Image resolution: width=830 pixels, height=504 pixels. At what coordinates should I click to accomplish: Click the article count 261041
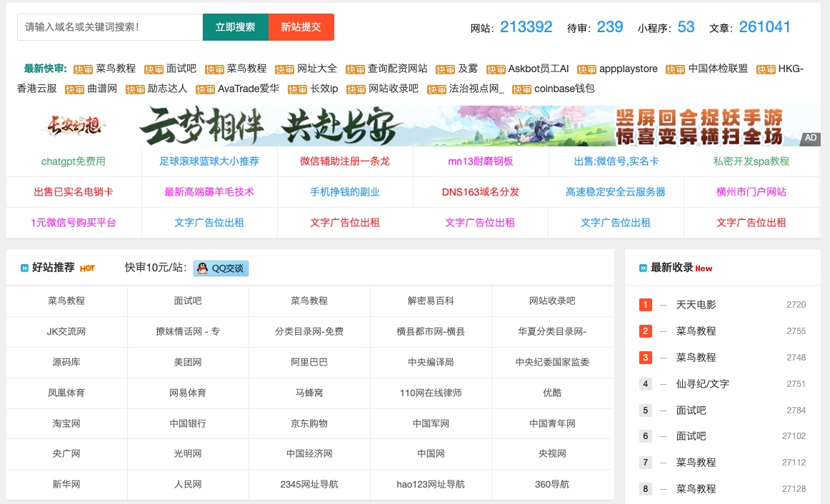coord(764,27)
